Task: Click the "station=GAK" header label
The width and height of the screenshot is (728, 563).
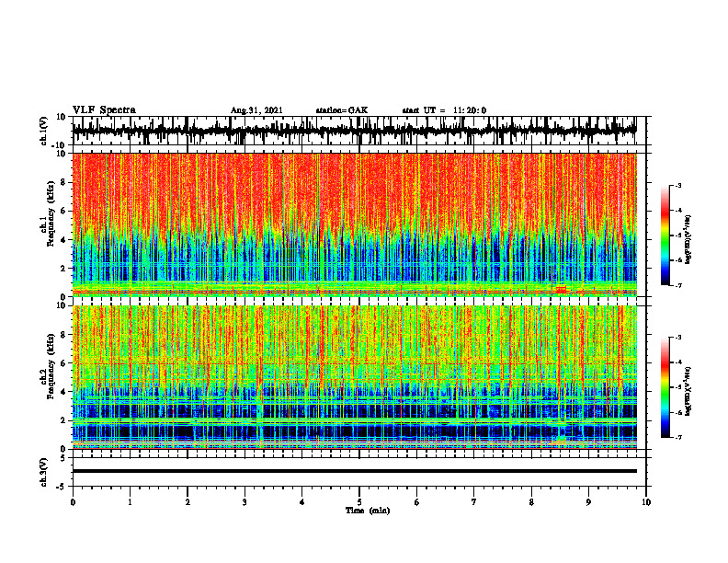Action: tap(342, 110)
